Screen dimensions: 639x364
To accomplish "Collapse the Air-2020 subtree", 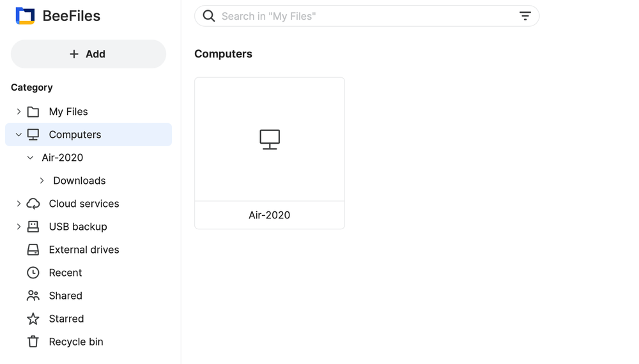I will 30,158.
